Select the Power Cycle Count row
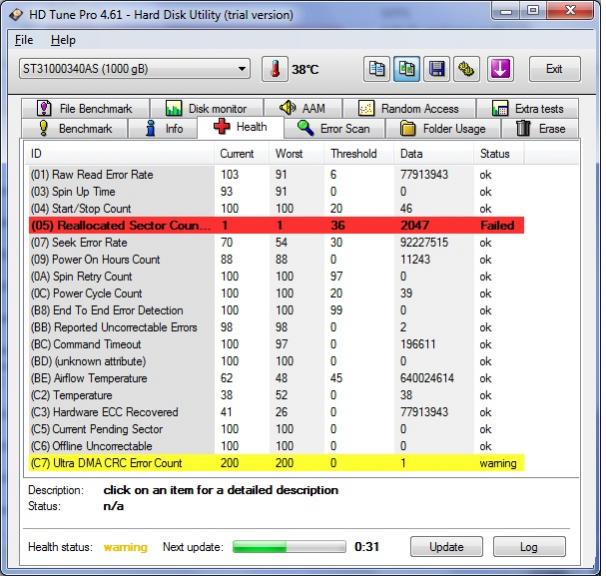The width and height of the screenshot is (606, 576). point(276,293)
